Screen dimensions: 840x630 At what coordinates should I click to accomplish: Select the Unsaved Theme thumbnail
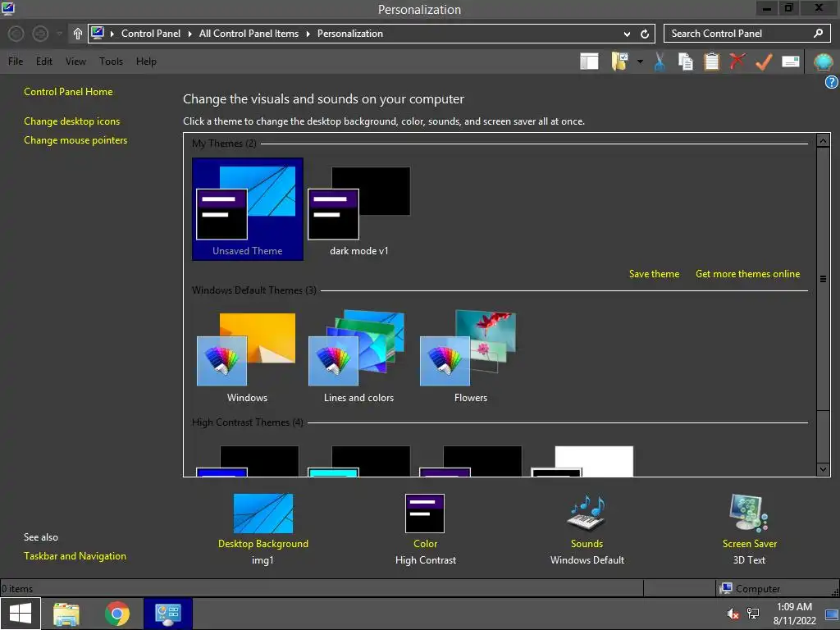[248, 209]
